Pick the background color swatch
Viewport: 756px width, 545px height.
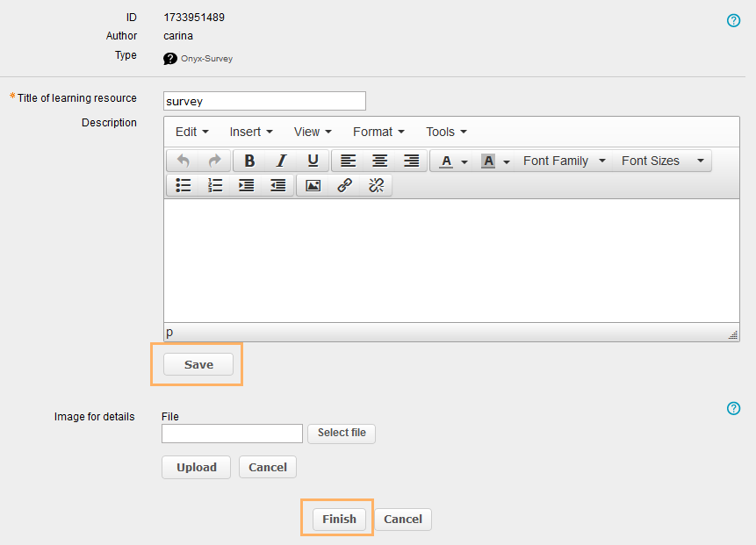pyautogui.click(x=488, y=161)
